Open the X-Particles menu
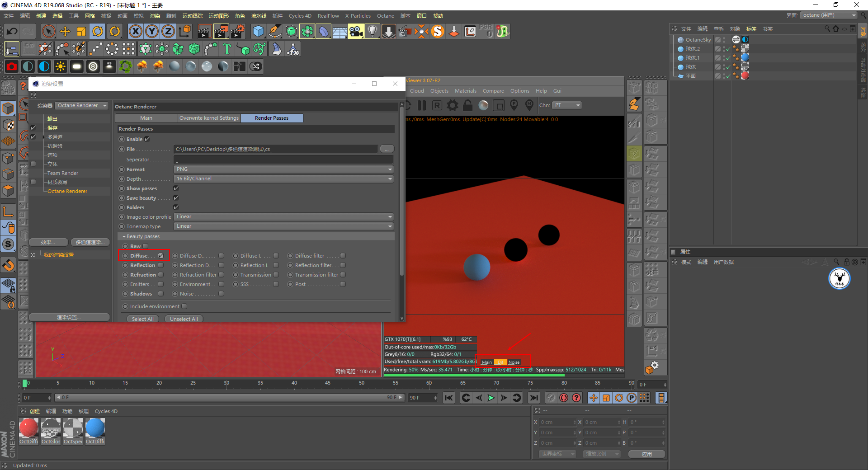 pyautogui.click(x=358, y=16)
